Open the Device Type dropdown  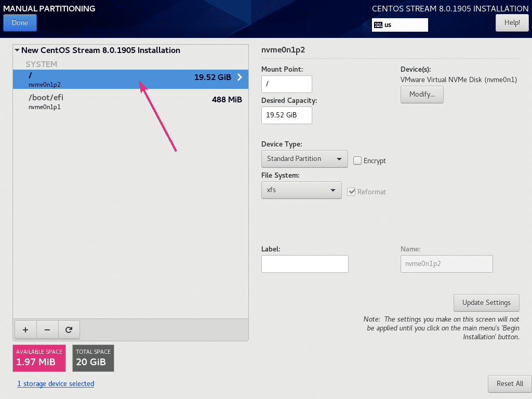[304, 159]
